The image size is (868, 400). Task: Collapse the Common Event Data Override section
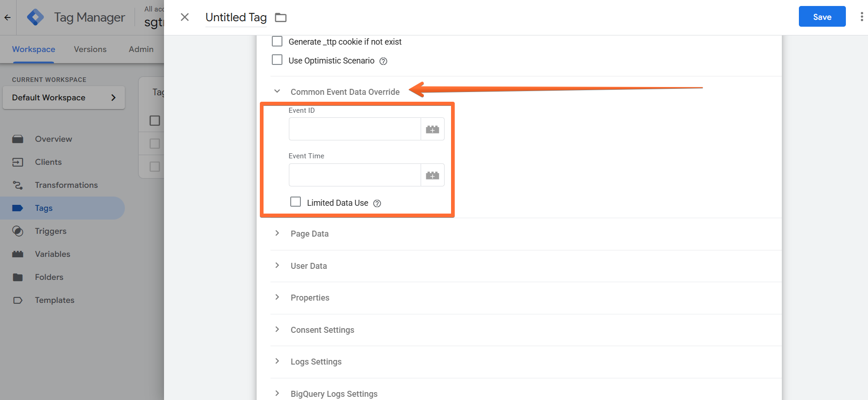[277, 91]
